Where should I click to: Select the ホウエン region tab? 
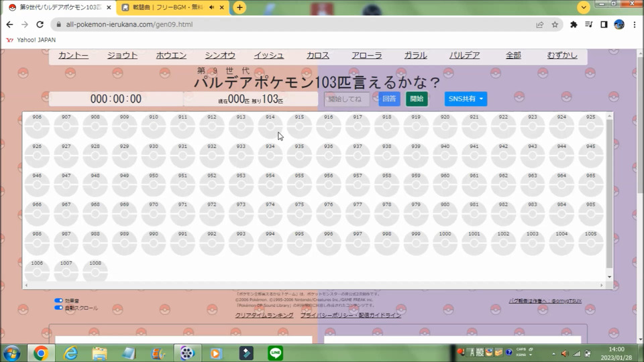[171, 56]
